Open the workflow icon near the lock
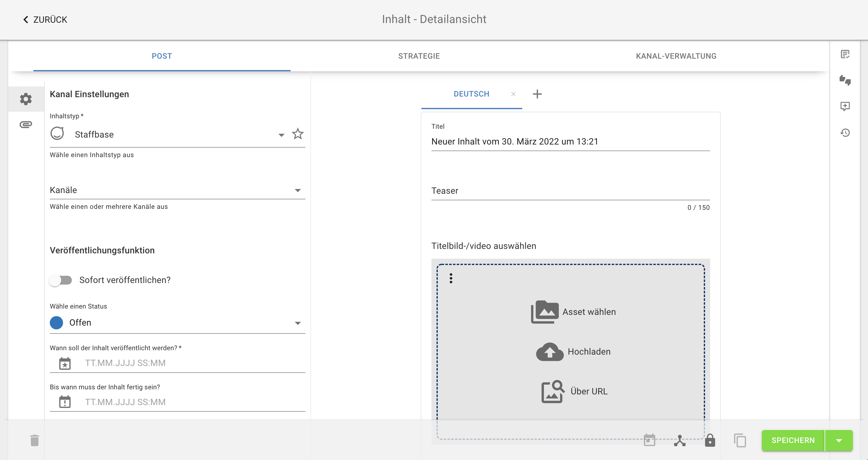This screenshot has height=460, width=868. click(680, 440)
